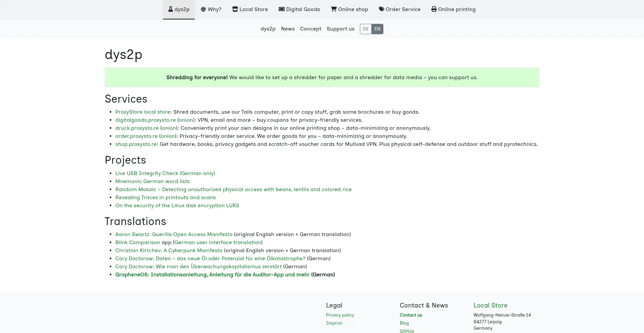Click Contact us in the footer
Viewport: 644px width, 333px height.
coord(411,315)
